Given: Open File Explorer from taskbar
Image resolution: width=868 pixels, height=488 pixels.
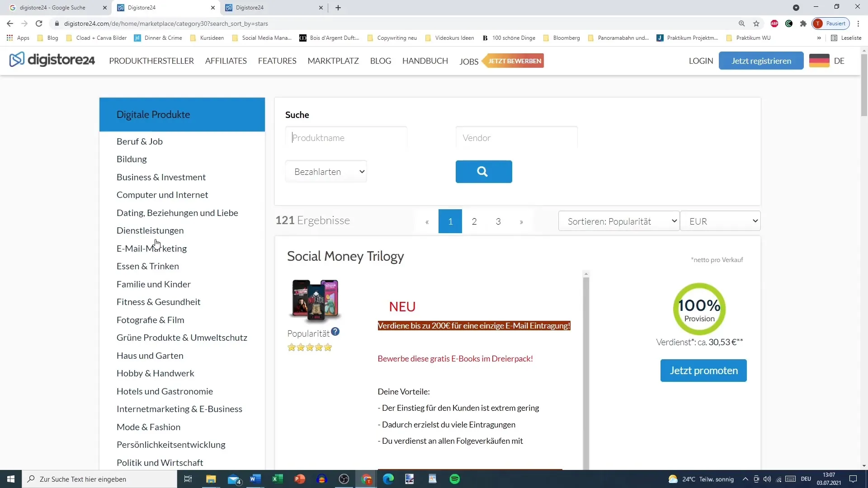Looking at the screenshot, I should pos(211,479).
